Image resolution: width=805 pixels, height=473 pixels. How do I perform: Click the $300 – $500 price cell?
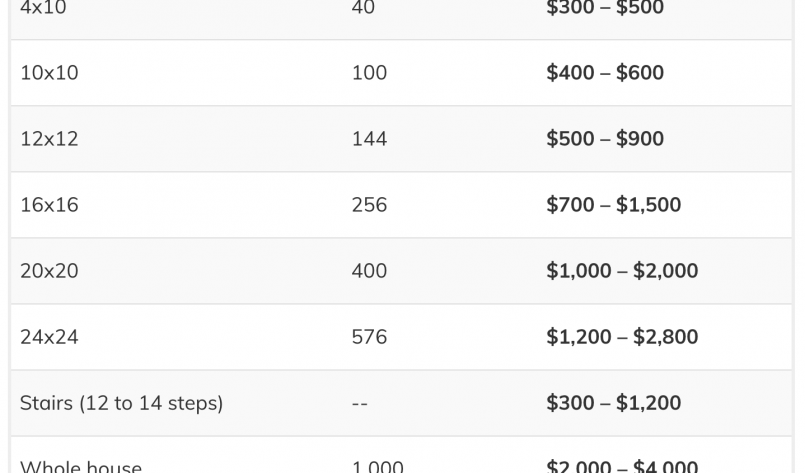pos(605,8)
